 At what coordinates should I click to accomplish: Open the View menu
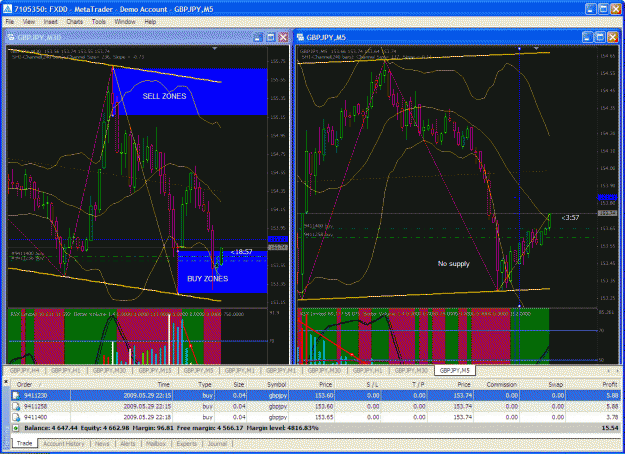point(29,22)
